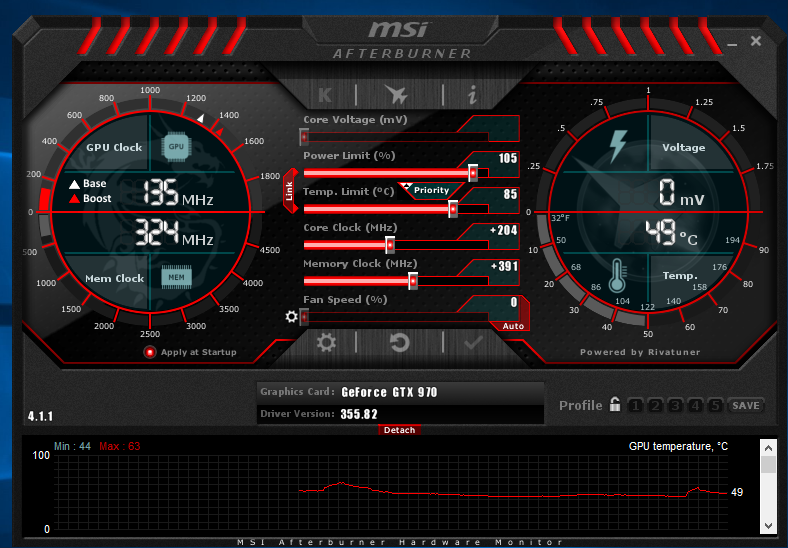Image resolution: width=788 pixels, height=548 pixels.
Task: Click the profile SAVE button
Action: [x=746, y=405]
